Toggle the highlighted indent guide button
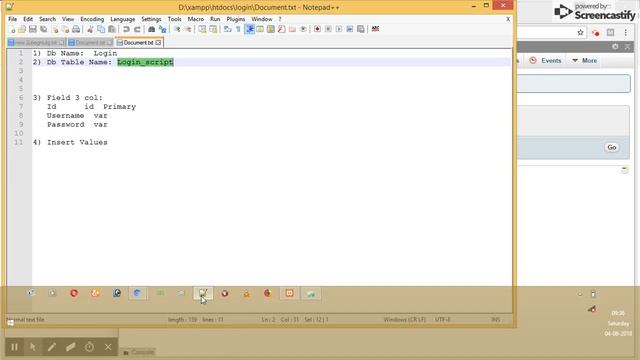Screen dimensions: 640x360 coord(249,29)
